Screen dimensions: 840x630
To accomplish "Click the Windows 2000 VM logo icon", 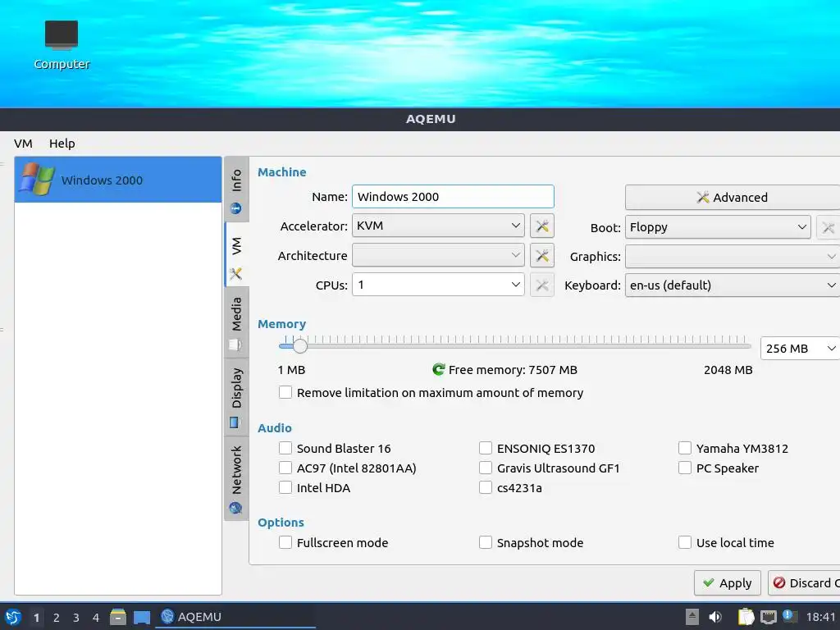I will (36, 180).
